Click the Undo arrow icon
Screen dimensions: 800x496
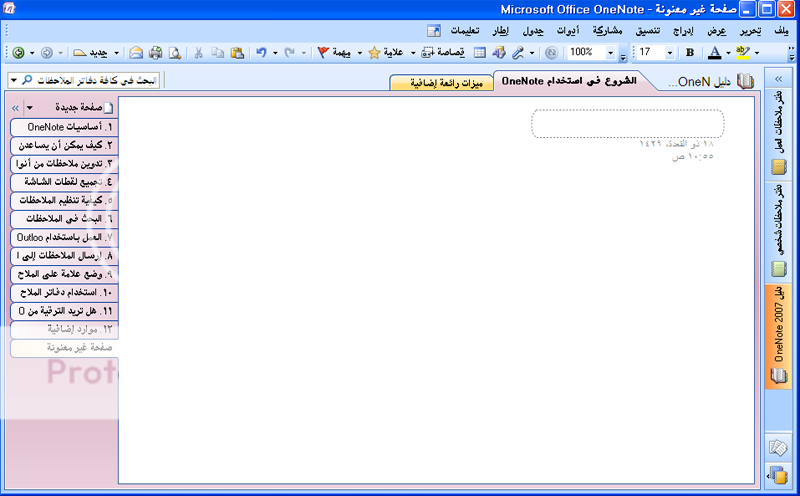pos(262,53)
